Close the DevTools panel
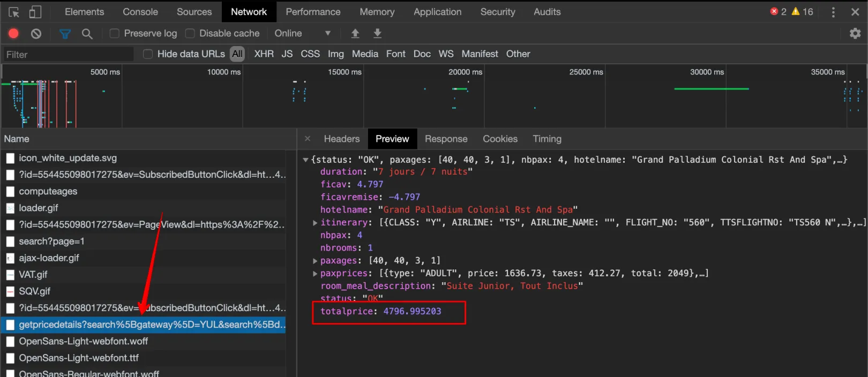This screenshot has height=377, width=868. [855, 12]
